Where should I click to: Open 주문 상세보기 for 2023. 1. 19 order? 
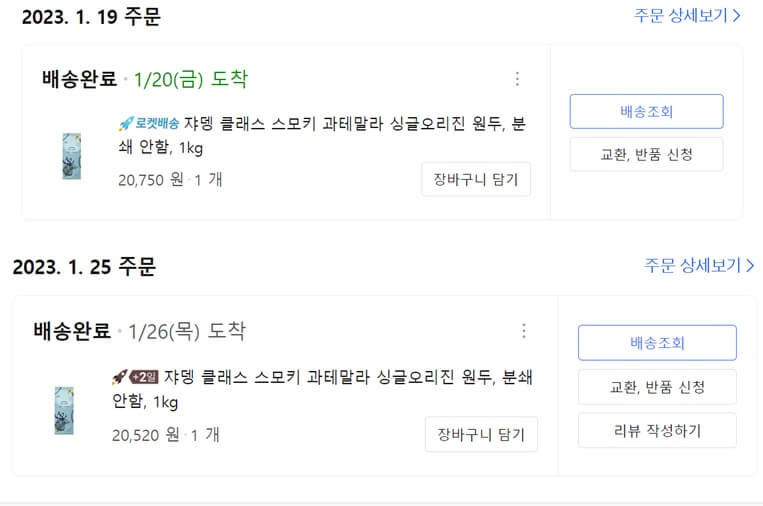686,16
